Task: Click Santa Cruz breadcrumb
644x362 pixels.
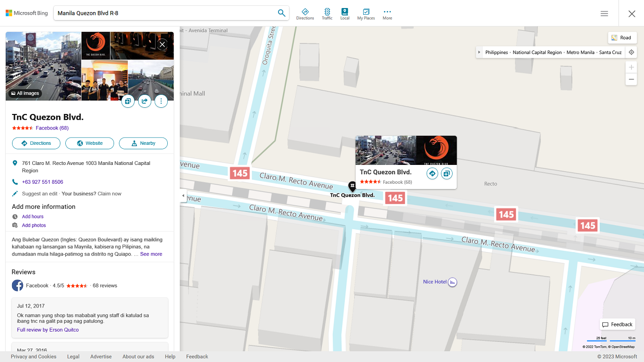Action: [x=610, y=52]
